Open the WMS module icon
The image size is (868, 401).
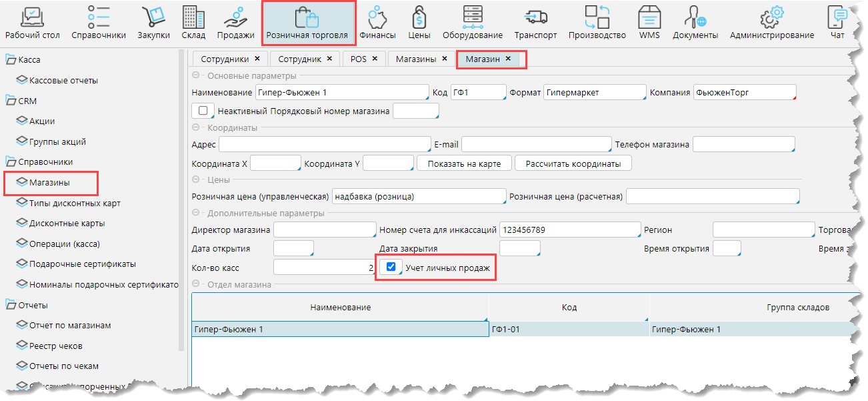[x=649, y=17]
